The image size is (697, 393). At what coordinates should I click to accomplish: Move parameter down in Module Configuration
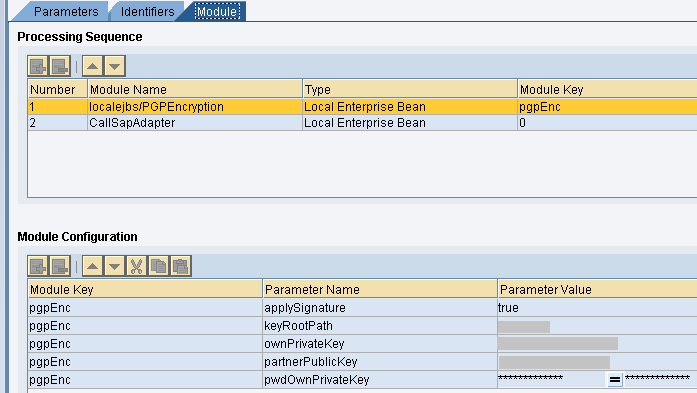pos(115,266)
